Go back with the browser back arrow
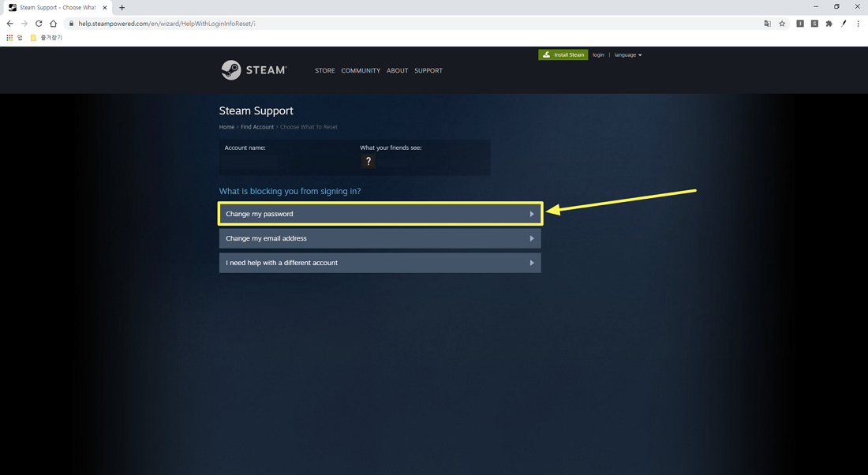868x475 pixels. 10,23
